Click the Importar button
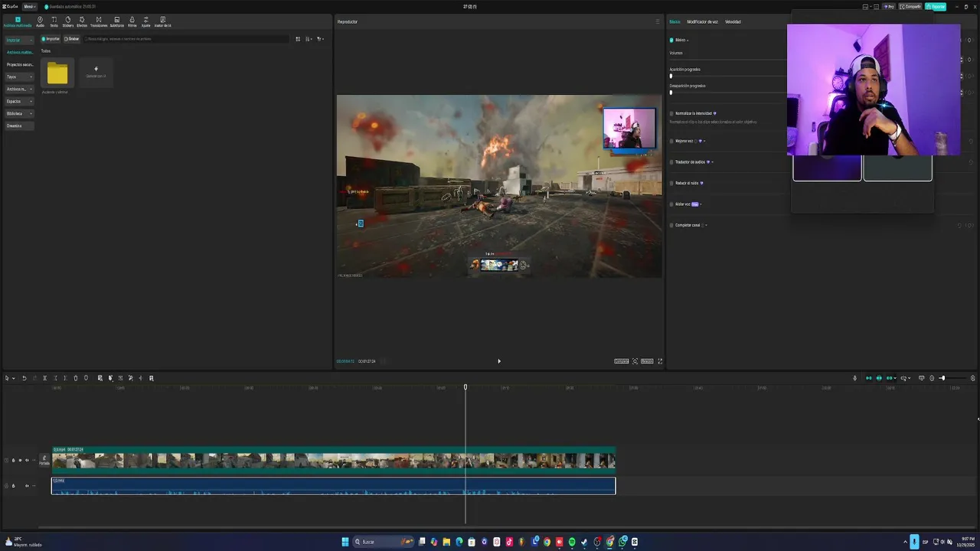The width and height of the screenshot is (980, 551). (x=51, y=39)
